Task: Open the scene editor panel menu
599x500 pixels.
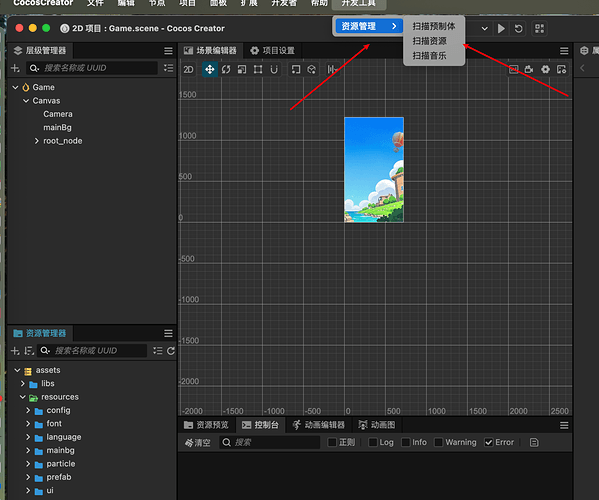Action: tap(564, 51)
